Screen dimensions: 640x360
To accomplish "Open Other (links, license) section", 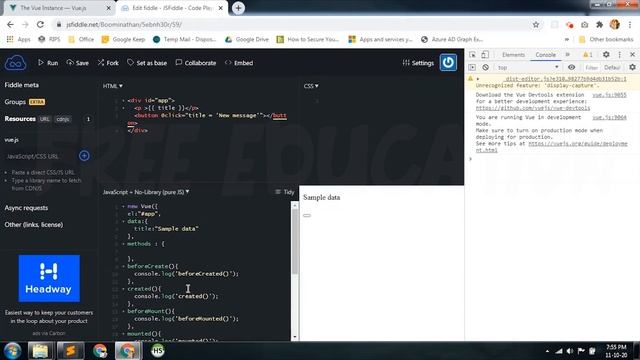I will (x=34, y=224).
